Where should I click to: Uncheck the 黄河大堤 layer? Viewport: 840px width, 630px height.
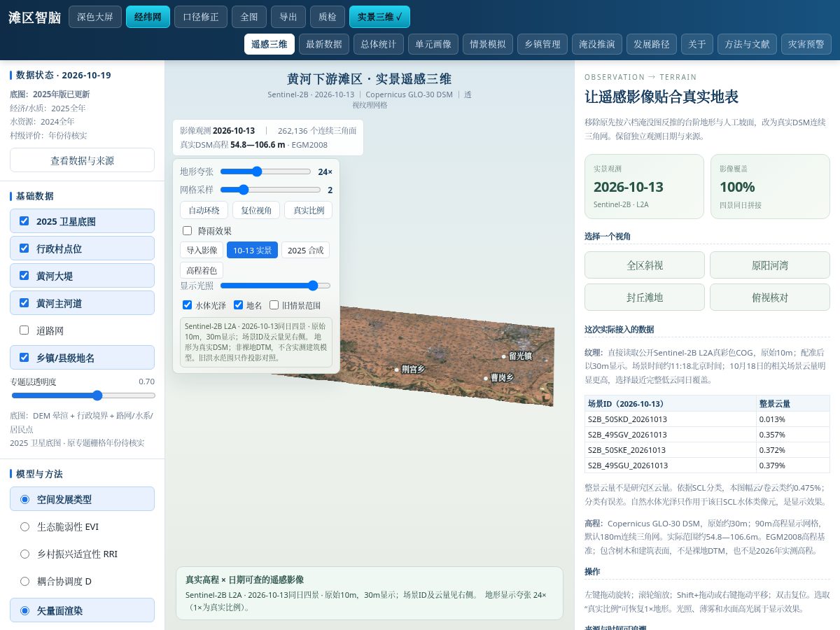tap(24, 276)
